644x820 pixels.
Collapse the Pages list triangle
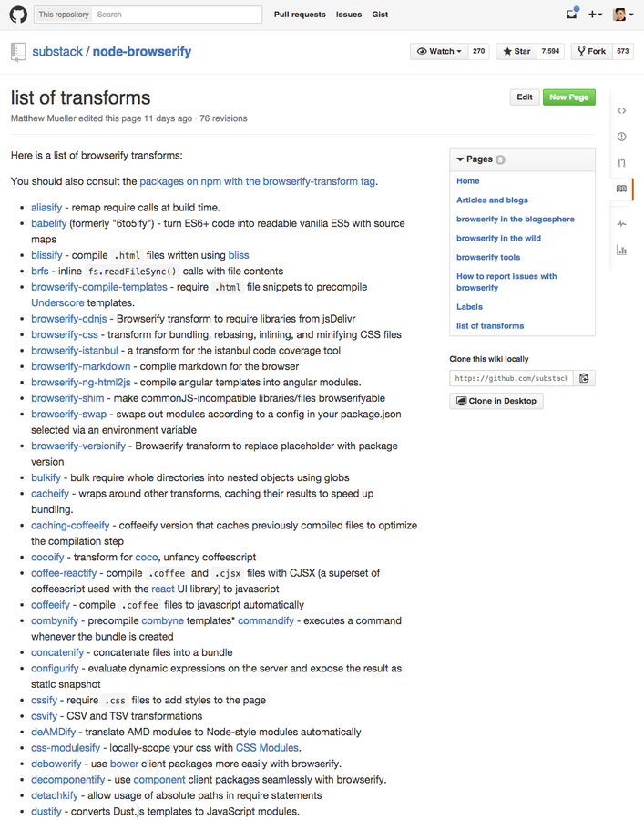point(460,159)
